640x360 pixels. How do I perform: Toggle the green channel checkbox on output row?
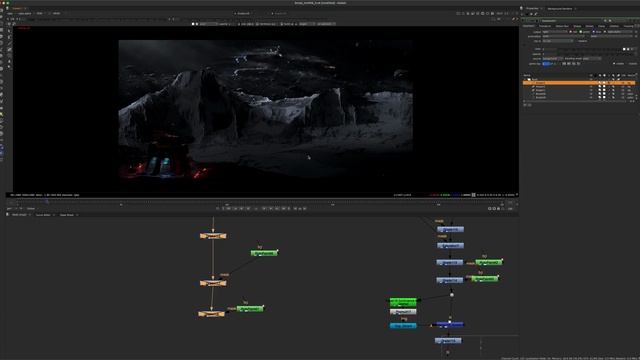(x=581, y=31)
